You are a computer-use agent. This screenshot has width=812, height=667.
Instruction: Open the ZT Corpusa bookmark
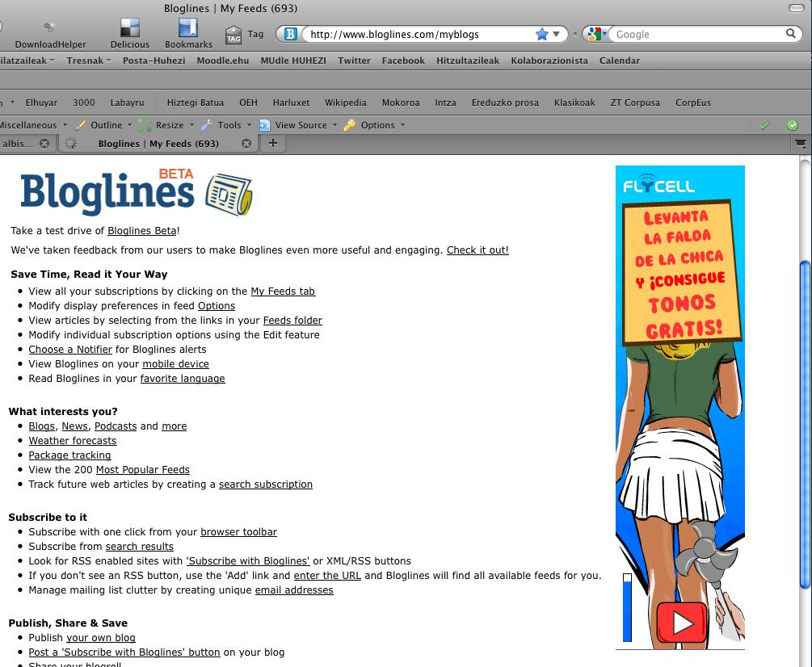point(635,103)
